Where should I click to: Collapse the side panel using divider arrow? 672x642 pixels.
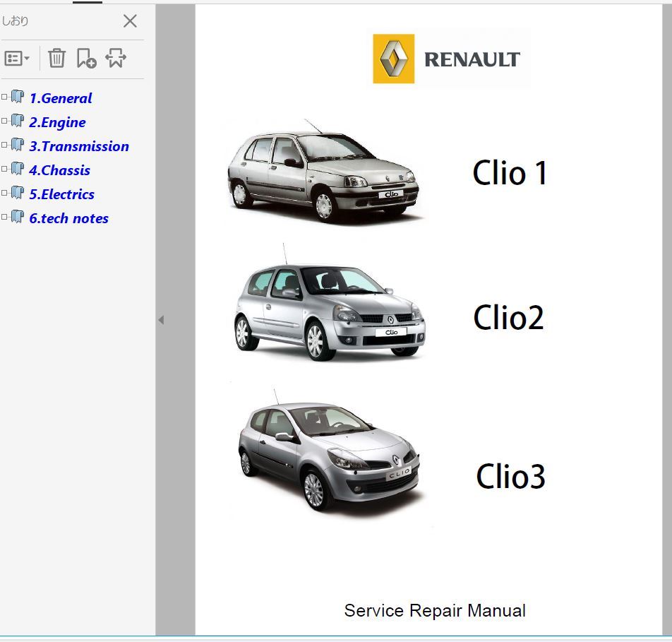click(x=161, y=320)
